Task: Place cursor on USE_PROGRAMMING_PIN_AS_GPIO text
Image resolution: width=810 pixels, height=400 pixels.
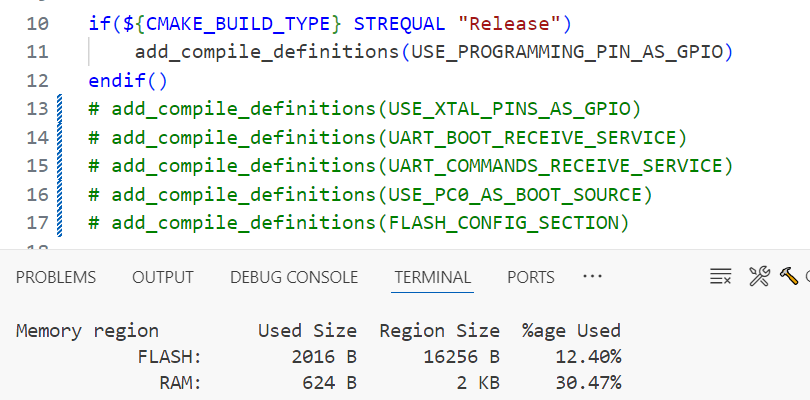Action: (x=566, y=51)
